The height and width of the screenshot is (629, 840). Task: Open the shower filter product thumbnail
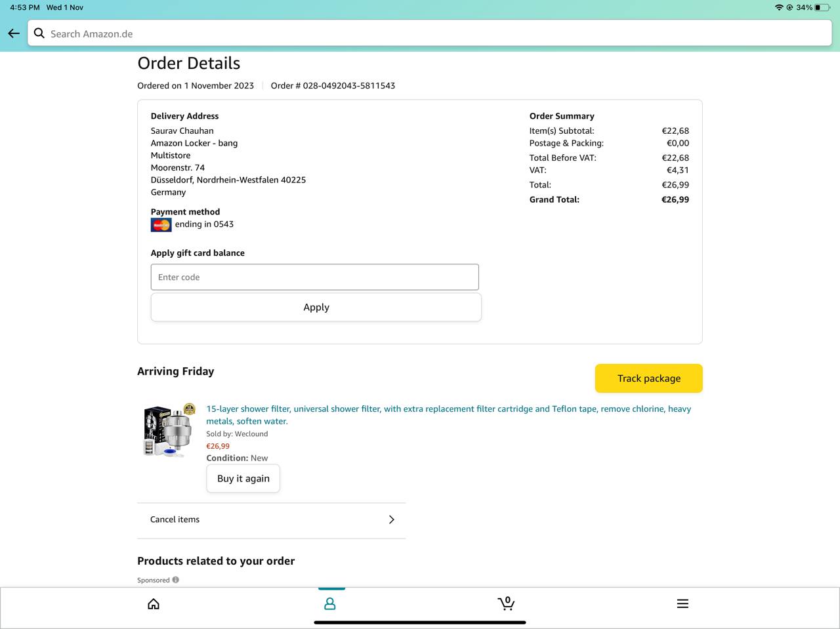[x=169, y=430]
